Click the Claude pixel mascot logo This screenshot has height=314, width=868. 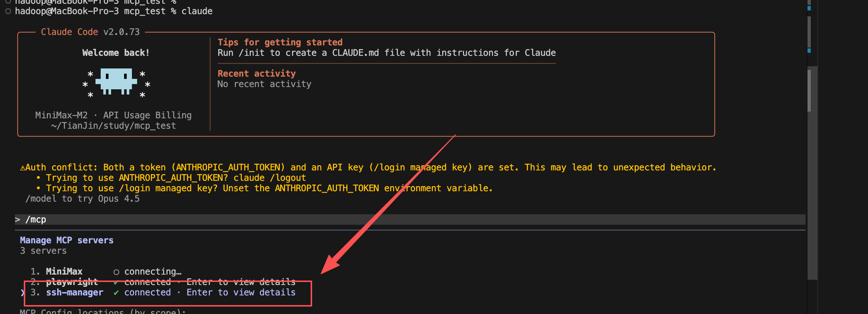[116, 81]
